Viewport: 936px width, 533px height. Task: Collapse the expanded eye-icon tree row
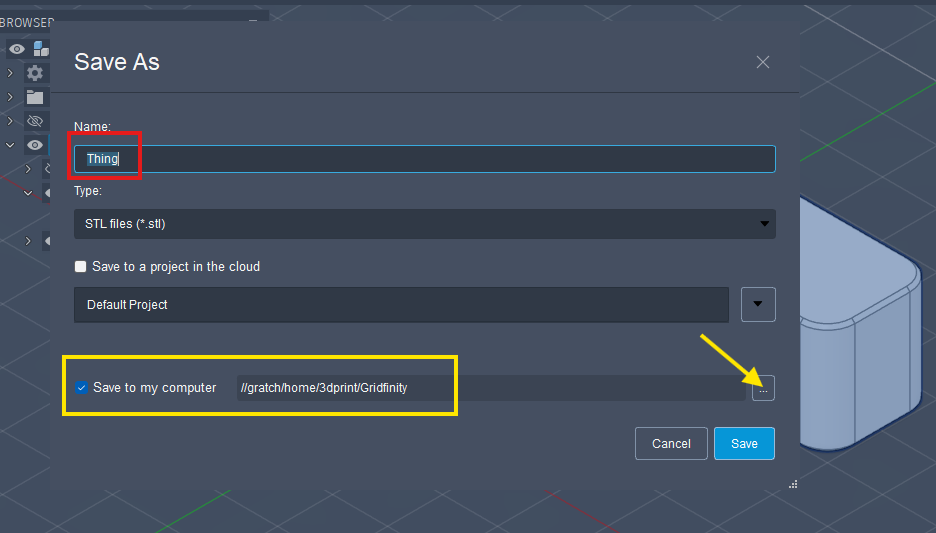click(10, 145)
